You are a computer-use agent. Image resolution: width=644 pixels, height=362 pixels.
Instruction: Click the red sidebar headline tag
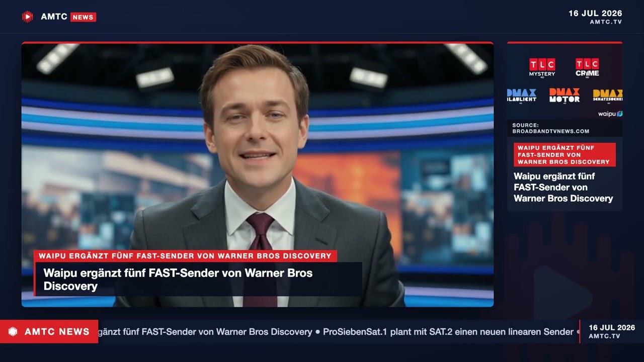coord(565,155)
